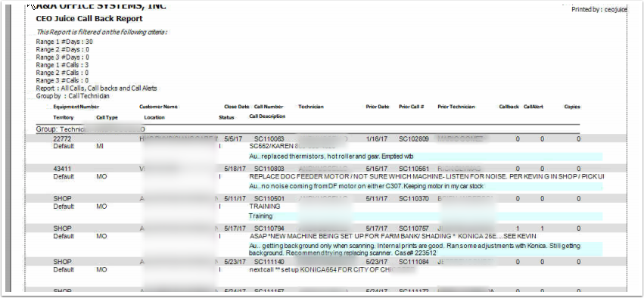
Task: Click call number SC111140
Action: point(269,262)
